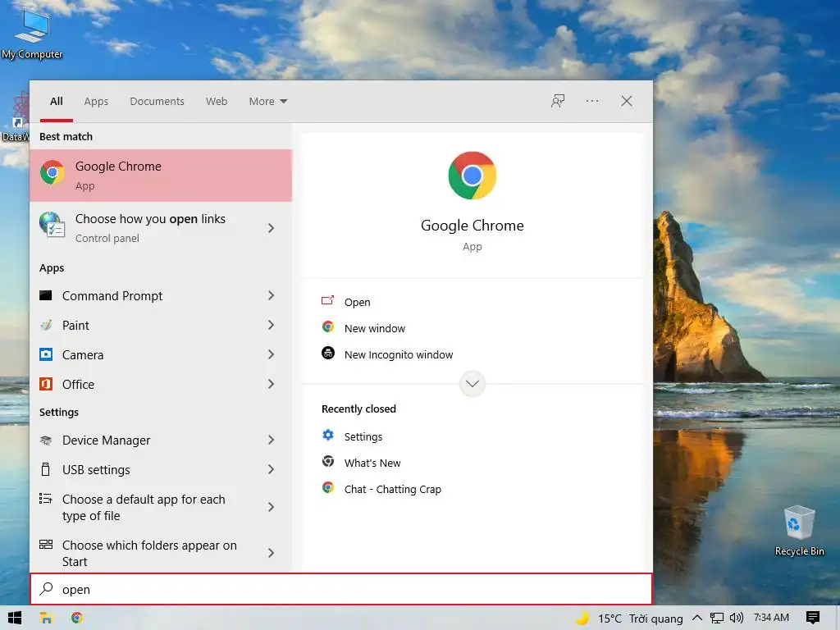Click the 15°C weather widget
The height and width of the screenshot is (630, 840).
pyautogui.click(x=629, y=619)
